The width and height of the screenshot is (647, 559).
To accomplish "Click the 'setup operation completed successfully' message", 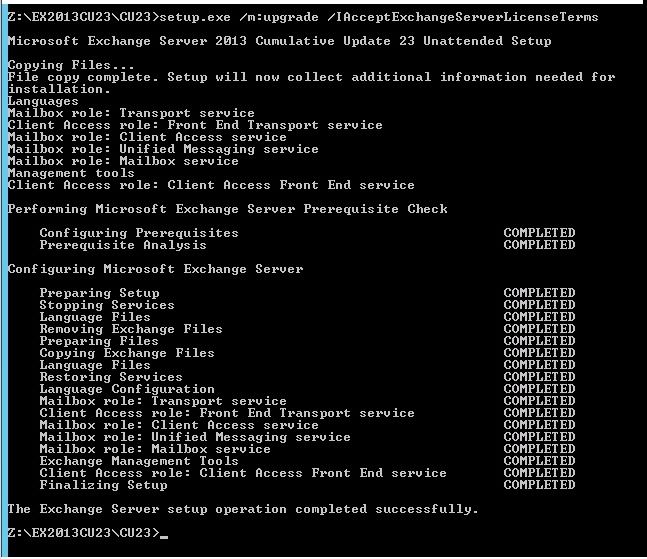I will tap(243, 509).
